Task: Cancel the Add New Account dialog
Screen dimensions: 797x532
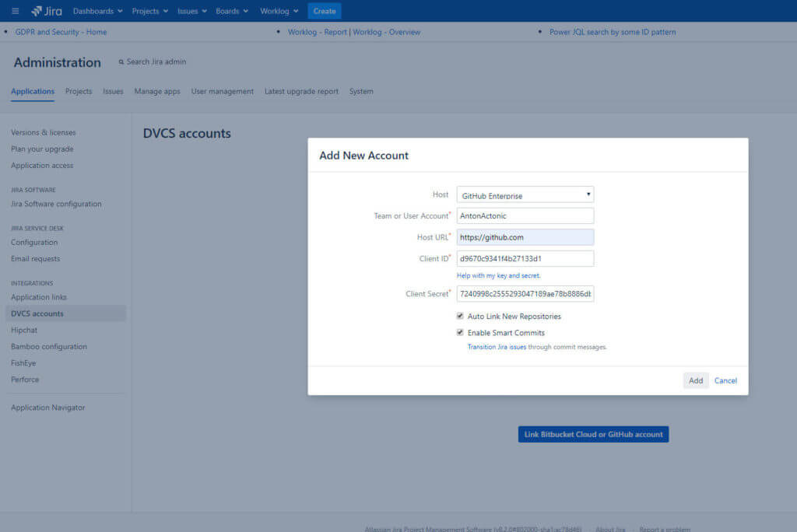Action: pyautogui.click(x=725, y=380)
